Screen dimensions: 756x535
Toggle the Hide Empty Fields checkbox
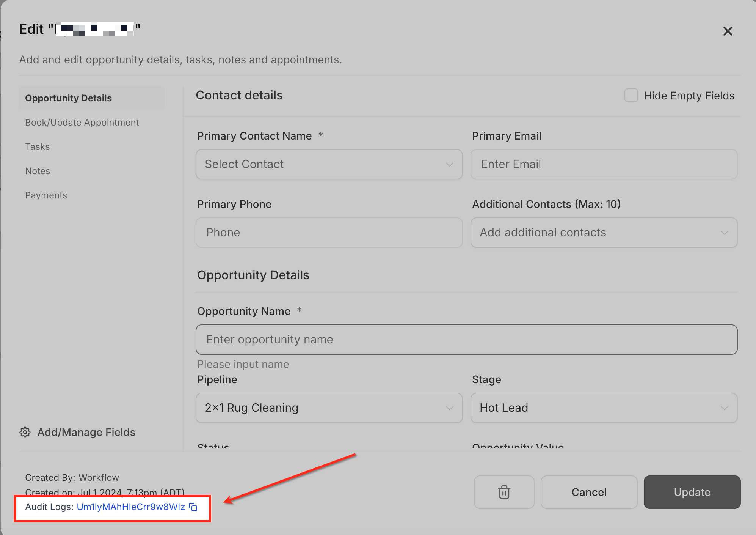tap(631, 96)
